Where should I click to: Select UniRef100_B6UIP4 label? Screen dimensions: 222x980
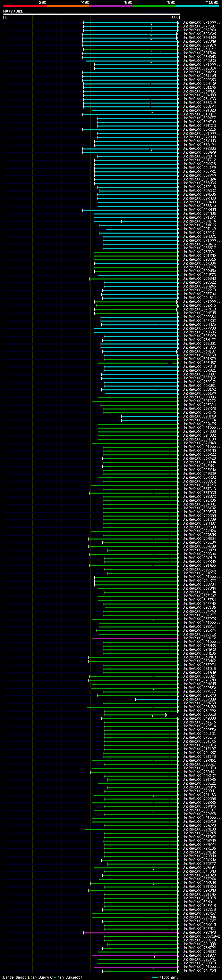click(199, 106)
